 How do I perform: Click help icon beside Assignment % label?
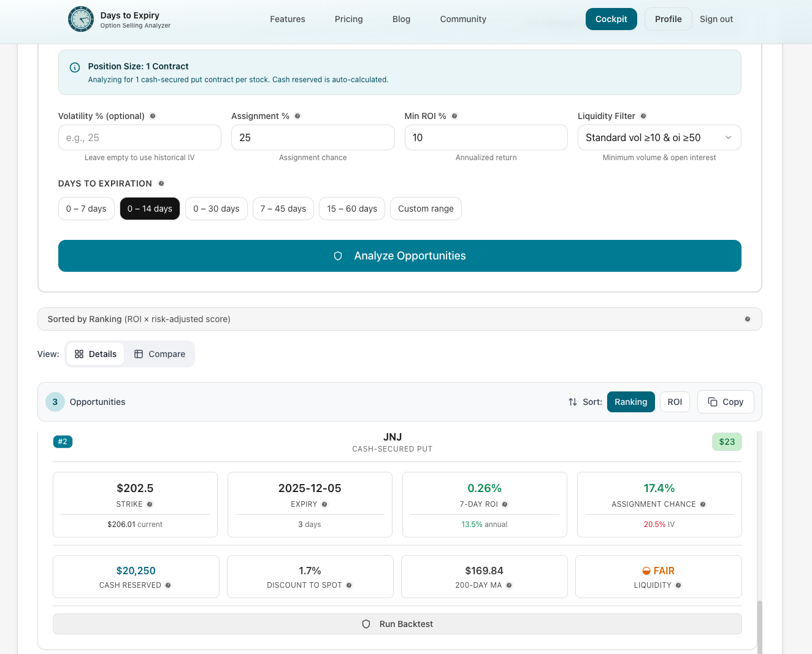(x=297, y=116)
